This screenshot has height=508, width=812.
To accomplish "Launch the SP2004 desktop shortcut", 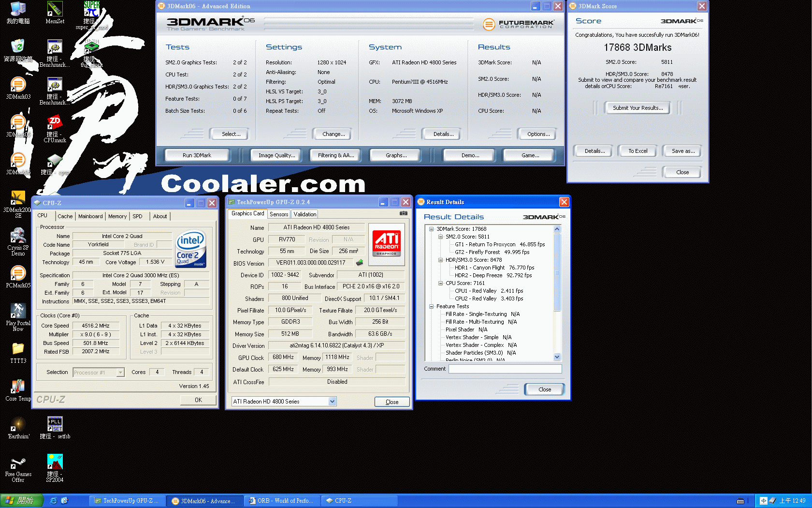I will pyautogui.click(x=55, y=468).
